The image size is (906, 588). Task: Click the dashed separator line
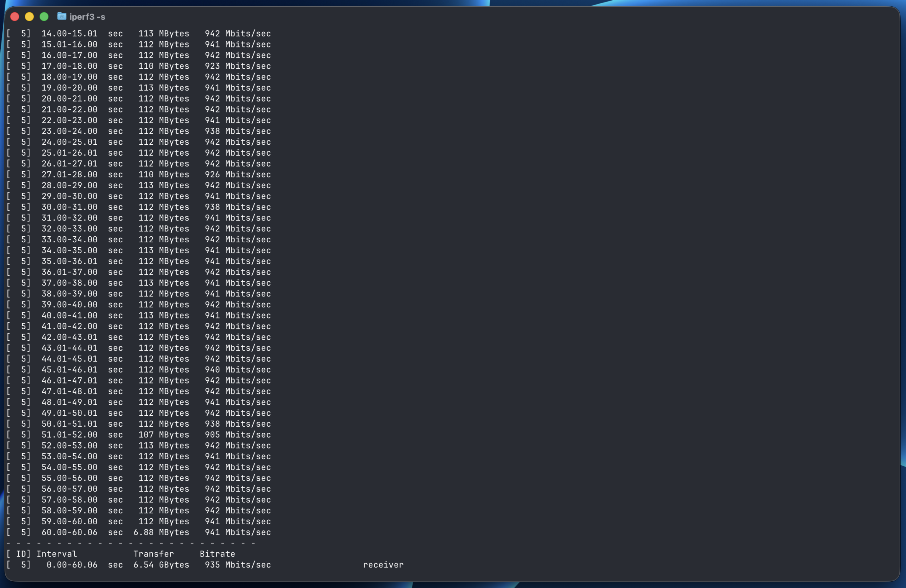[131, 543]
